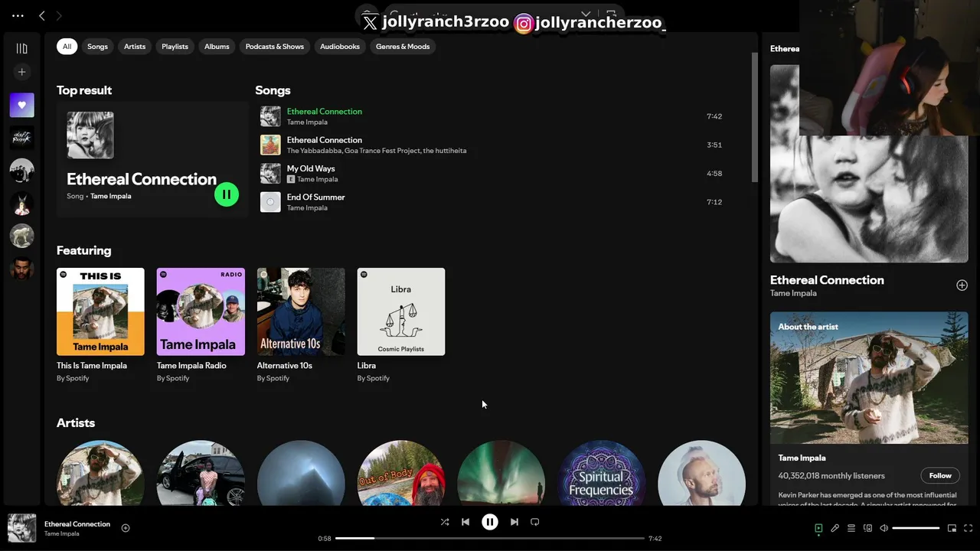Filter results by Audiobooks
980x551 pixels.
(x=340, y=47)
